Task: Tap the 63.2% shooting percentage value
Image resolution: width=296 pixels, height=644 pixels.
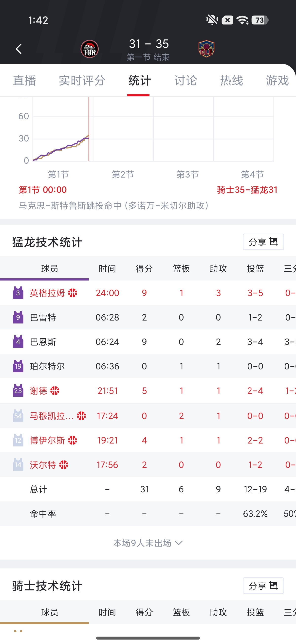Action: (x=255, y=514)
